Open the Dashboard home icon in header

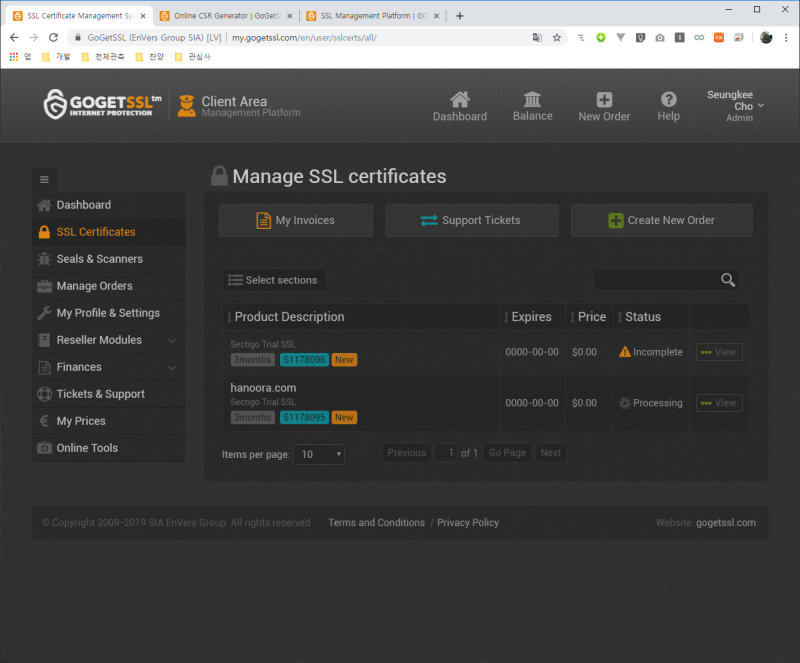pyautogui.click(x=460, y=99)
